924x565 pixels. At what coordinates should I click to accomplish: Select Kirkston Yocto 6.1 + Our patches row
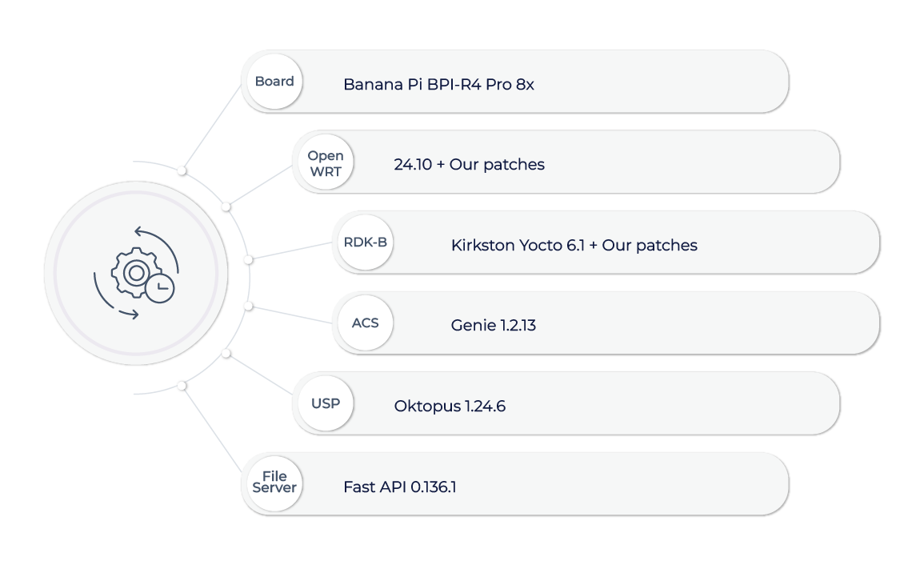pos(606,242)
